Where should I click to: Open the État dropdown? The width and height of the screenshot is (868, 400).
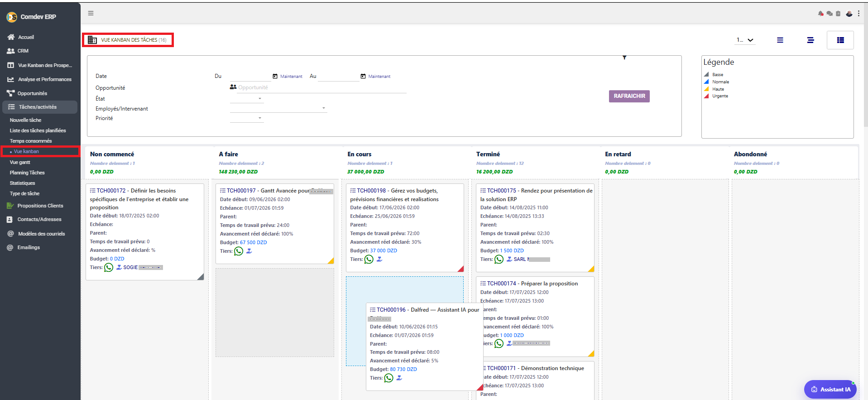coord(247,98)
